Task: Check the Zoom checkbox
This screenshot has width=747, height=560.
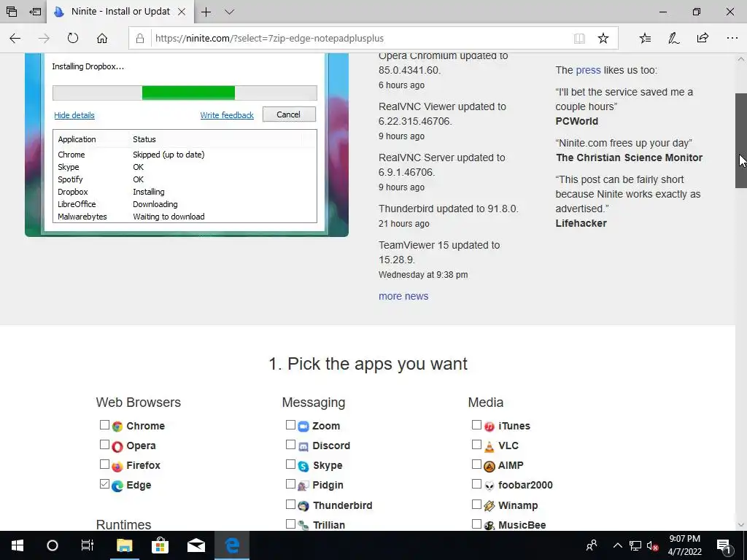Action: click(x=290, y=425)
